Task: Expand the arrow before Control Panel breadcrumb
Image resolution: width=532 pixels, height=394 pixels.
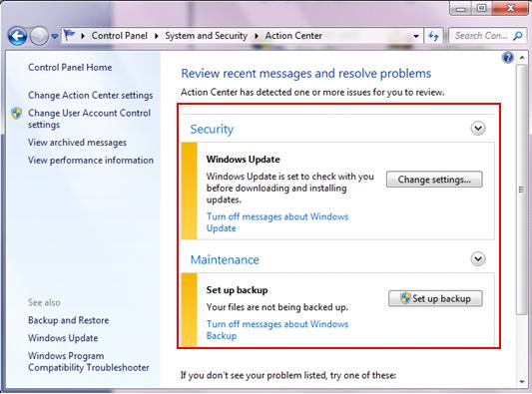Action: click(83, 36)
